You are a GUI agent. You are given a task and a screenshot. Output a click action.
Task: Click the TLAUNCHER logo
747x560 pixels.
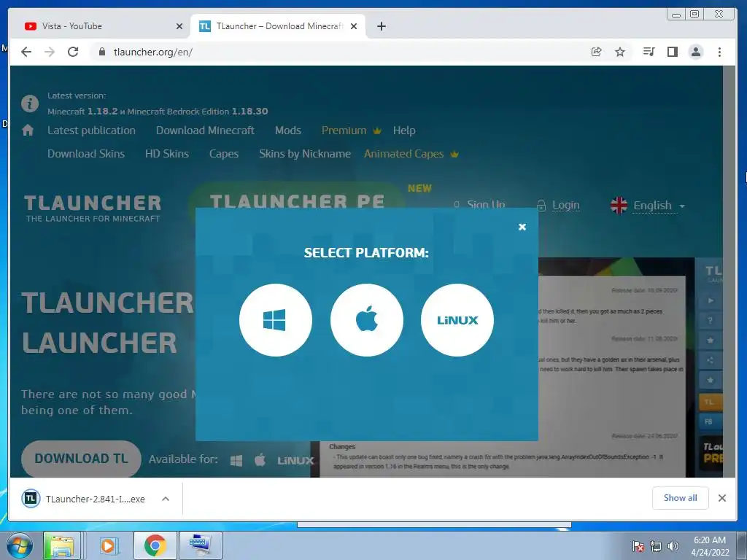click(93, 208)
